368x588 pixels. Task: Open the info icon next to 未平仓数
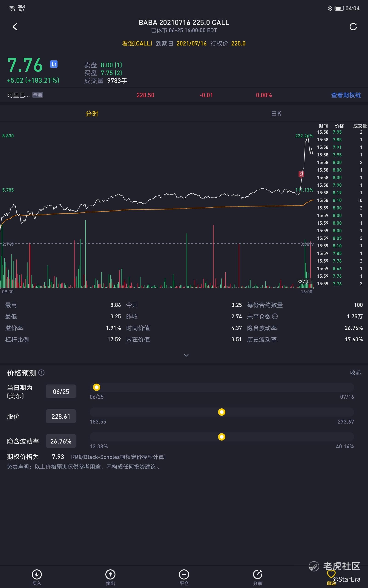(275, 316)
